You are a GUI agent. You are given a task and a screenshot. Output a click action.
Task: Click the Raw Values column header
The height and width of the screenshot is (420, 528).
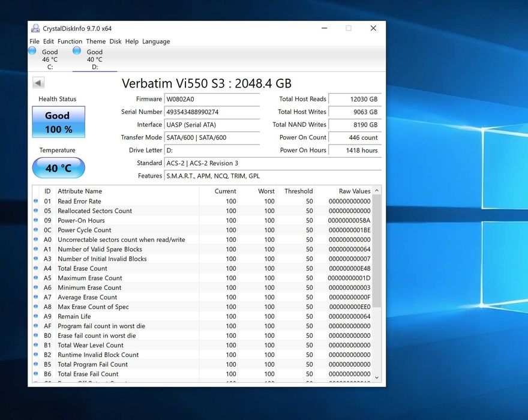(343, 191)
